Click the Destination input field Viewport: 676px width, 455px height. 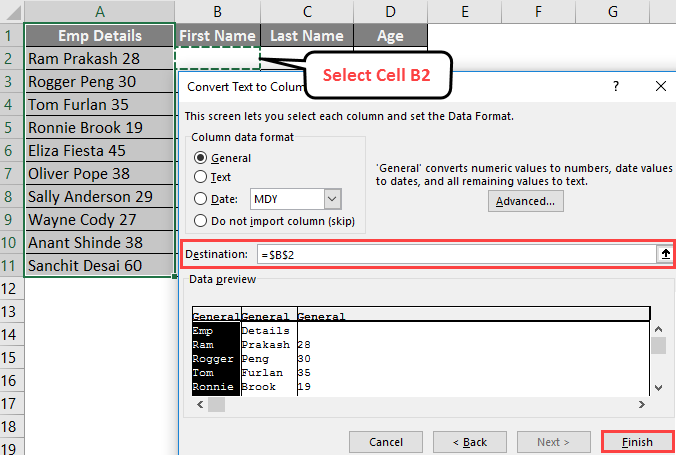pyautogui.click(x=457, y=254)
